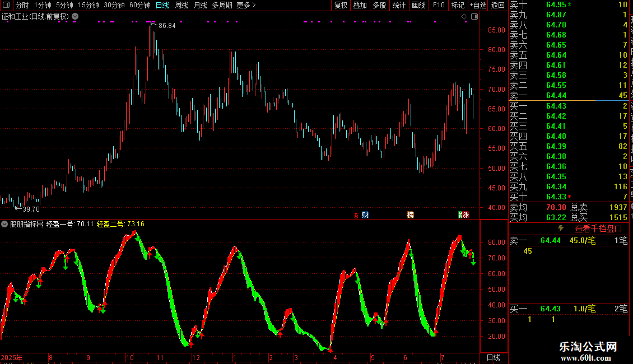Click the lightning bolt icon
The width and height of the screenshot is (633, 364).
pos(561,228)
